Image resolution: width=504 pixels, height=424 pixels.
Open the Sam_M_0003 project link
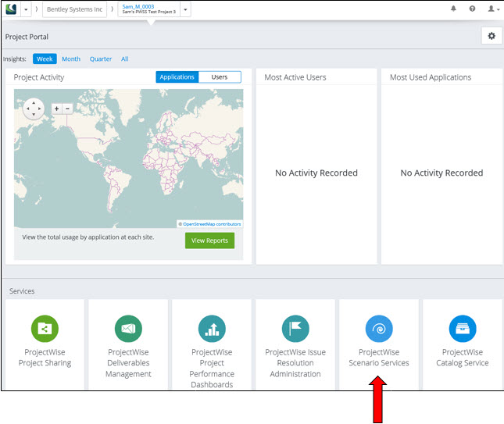[138, 6]
